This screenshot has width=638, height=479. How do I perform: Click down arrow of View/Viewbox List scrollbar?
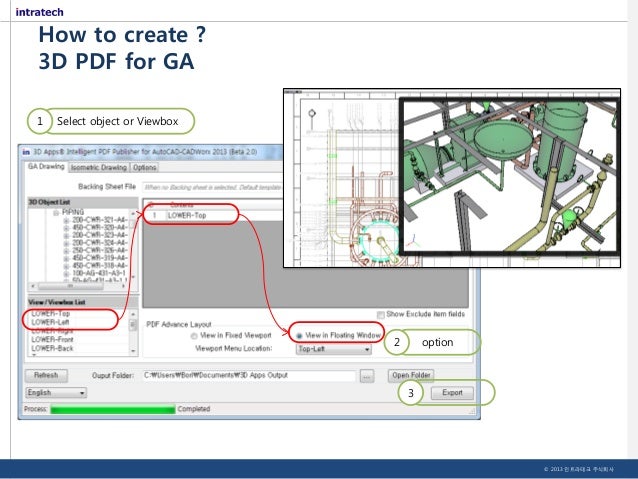click(x=133, y=351)
